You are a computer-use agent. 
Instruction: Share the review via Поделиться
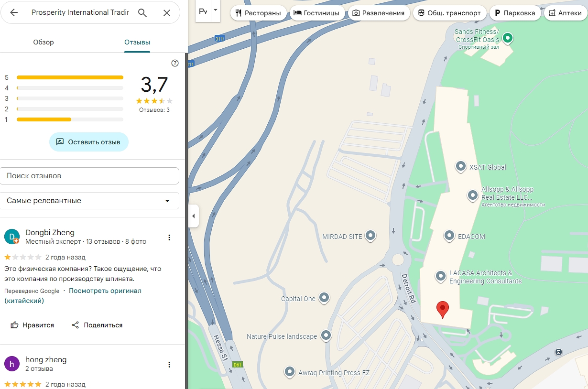[x=98, y=325]
